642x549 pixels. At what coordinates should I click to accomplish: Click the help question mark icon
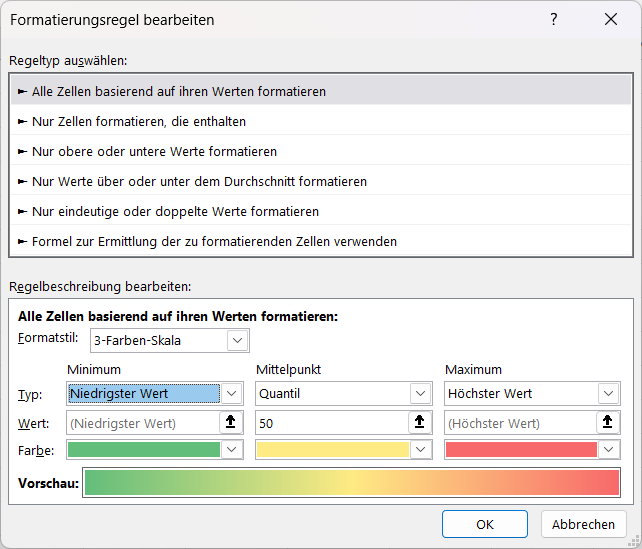554,20
